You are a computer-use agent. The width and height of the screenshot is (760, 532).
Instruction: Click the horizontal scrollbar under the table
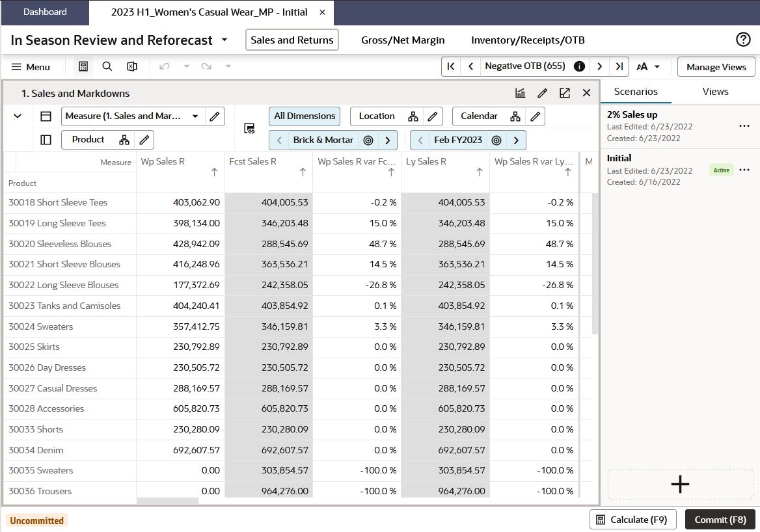(x=167, y=501)
